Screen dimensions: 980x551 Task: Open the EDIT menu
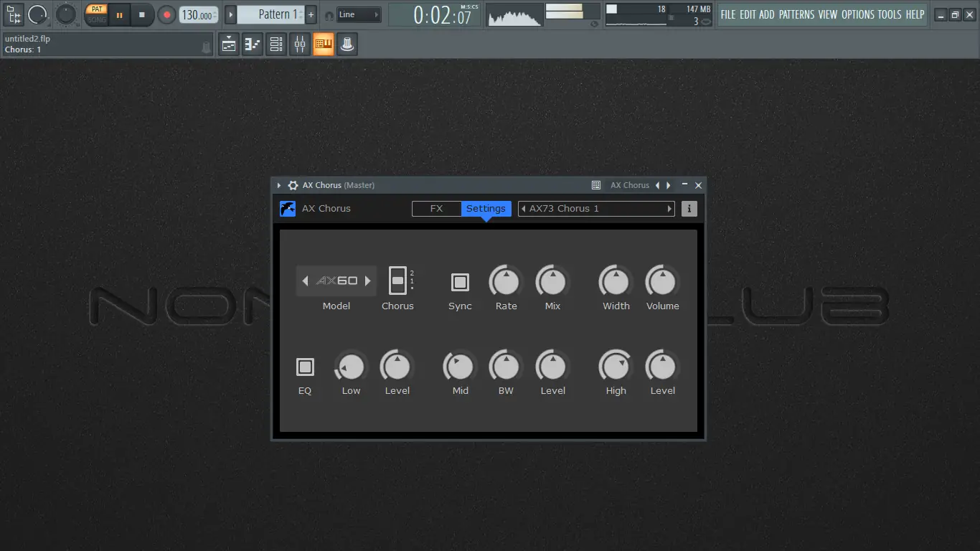coord(748,14)
